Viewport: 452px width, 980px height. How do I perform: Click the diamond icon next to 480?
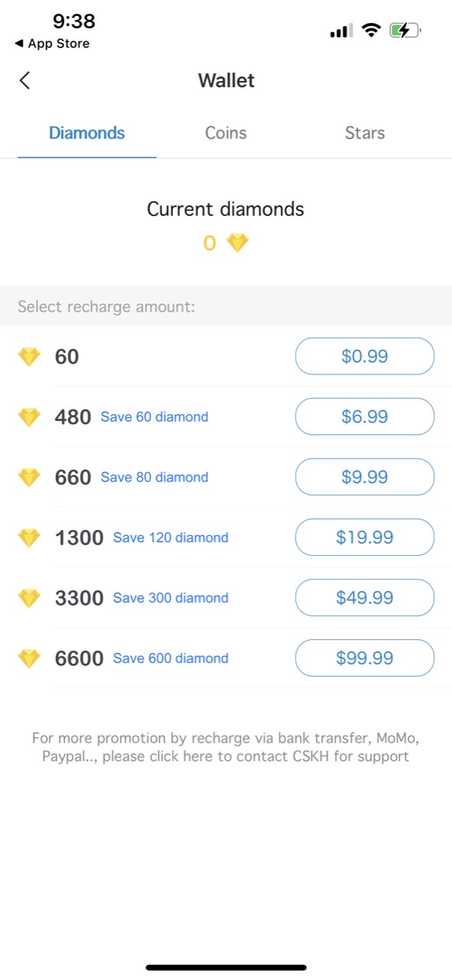click(29, 417)
